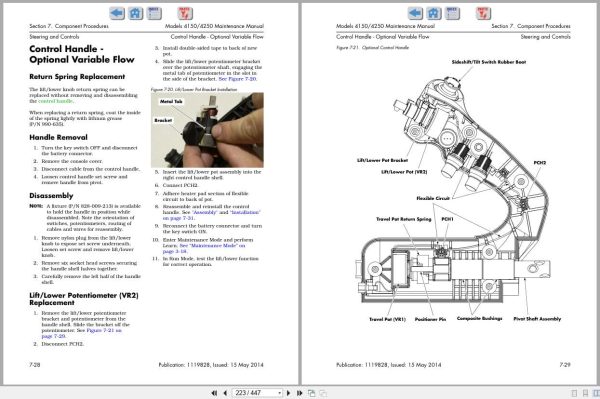
Task: Switch to continuous page view icon
Action: tap(585, 393)
